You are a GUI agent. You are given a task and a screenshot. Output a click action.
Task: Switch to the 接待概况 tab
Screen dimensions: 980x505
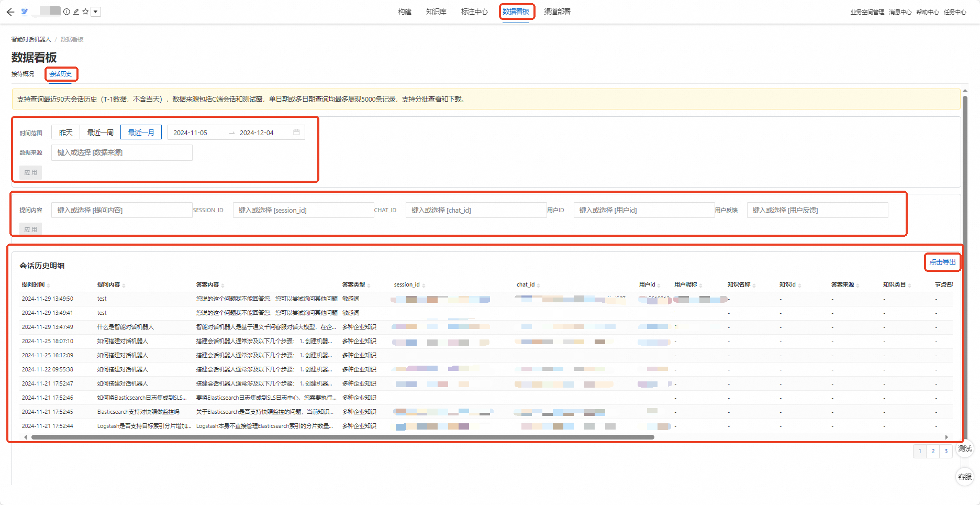pos(23,74)
